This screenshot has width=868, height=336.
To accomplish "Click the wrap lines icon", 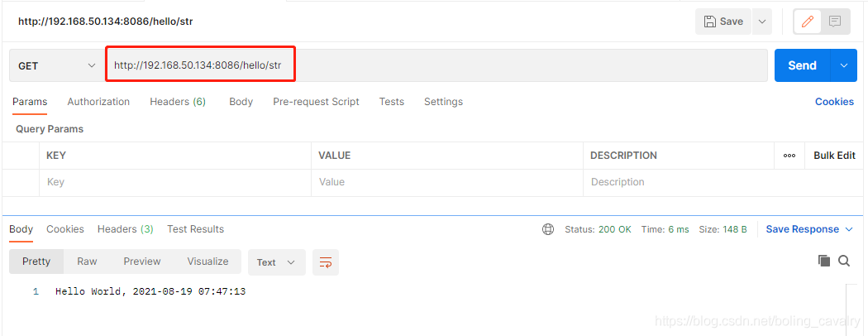I will [x=326, y=262].
